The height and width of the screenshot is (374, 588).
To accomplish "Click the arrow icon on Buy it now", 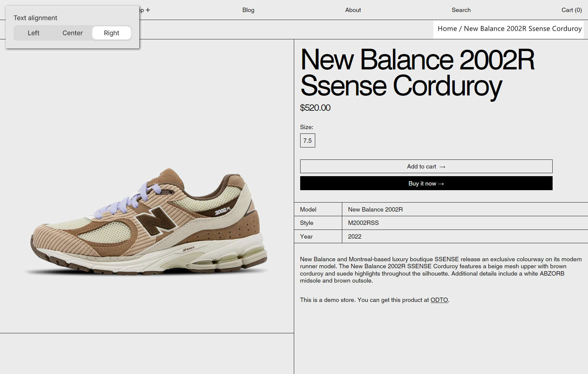I will pyautogui.click(x=442, y=183).
